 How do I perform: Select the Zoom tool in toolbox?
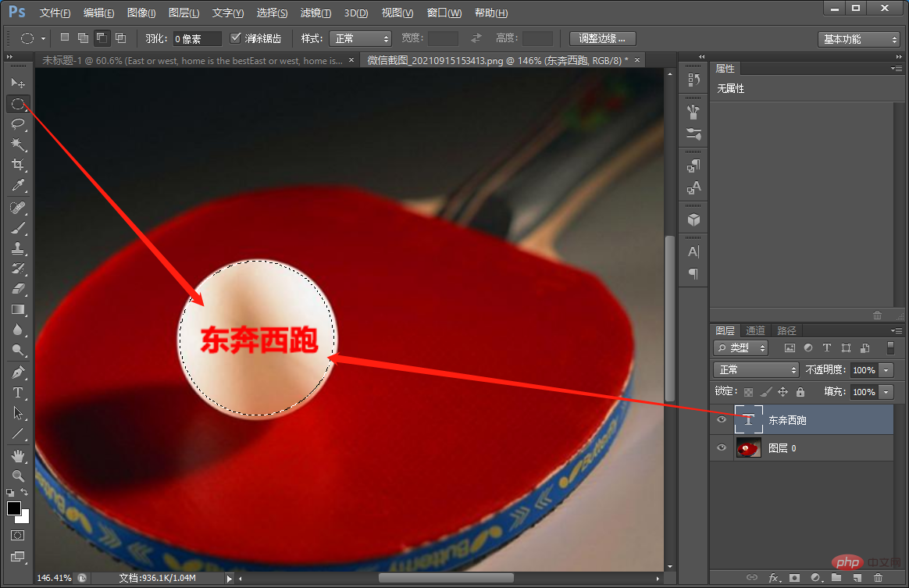point(18,476)
